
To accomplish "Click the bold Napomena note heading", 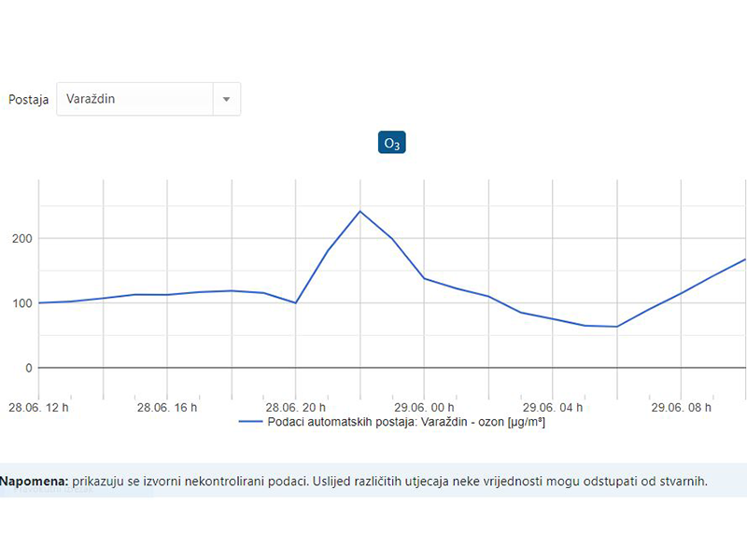I will (35, 482).
